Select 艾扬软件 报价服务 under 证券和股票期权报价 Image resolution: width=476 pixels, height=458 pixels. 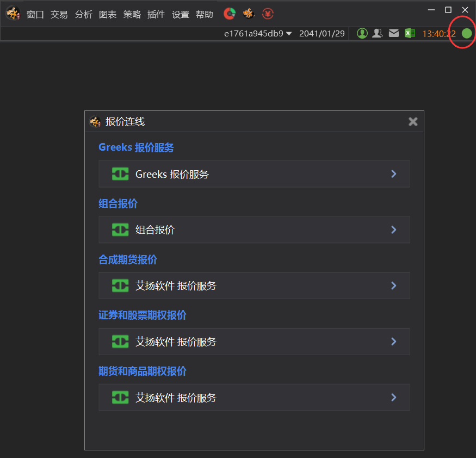(254, 342)
